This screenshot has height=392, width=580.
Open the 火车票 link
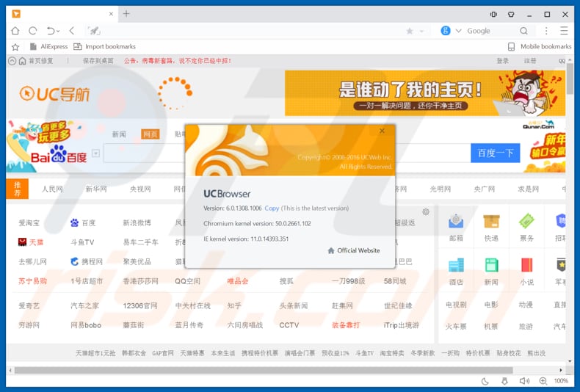(456, 327)
